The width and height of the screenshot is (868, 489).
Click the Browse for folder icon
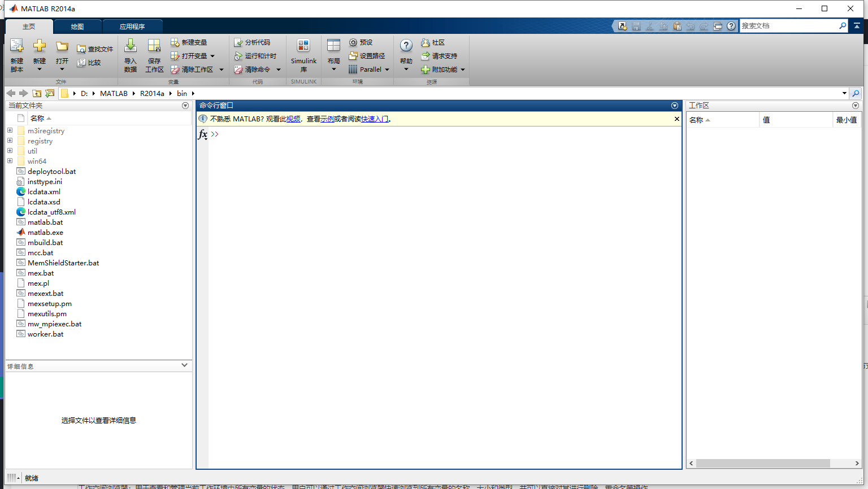coord(50,93)
